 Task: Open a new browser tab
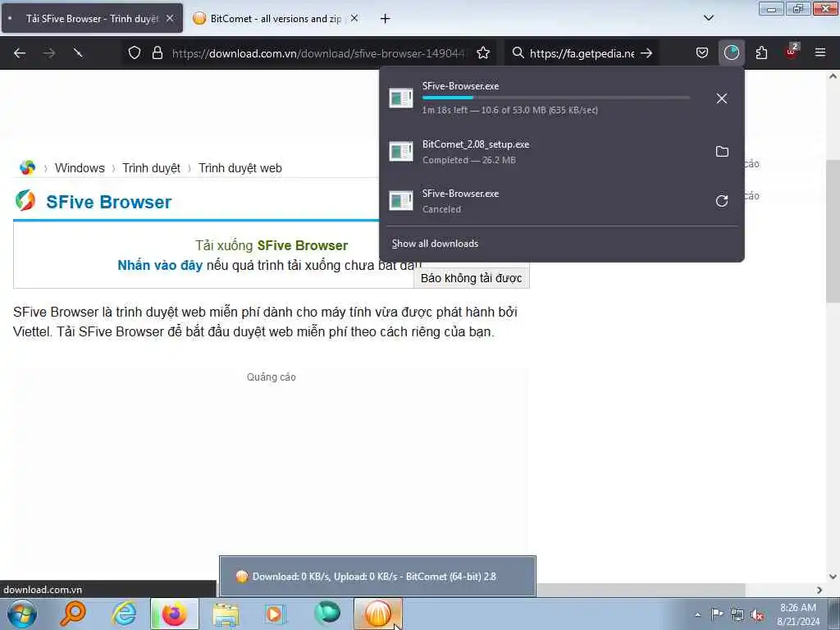(386, 19)
